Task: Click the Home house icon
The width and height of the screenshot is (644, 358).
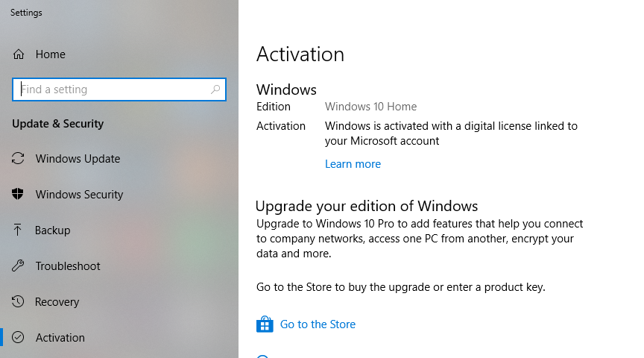Action: tap(19, 54)
